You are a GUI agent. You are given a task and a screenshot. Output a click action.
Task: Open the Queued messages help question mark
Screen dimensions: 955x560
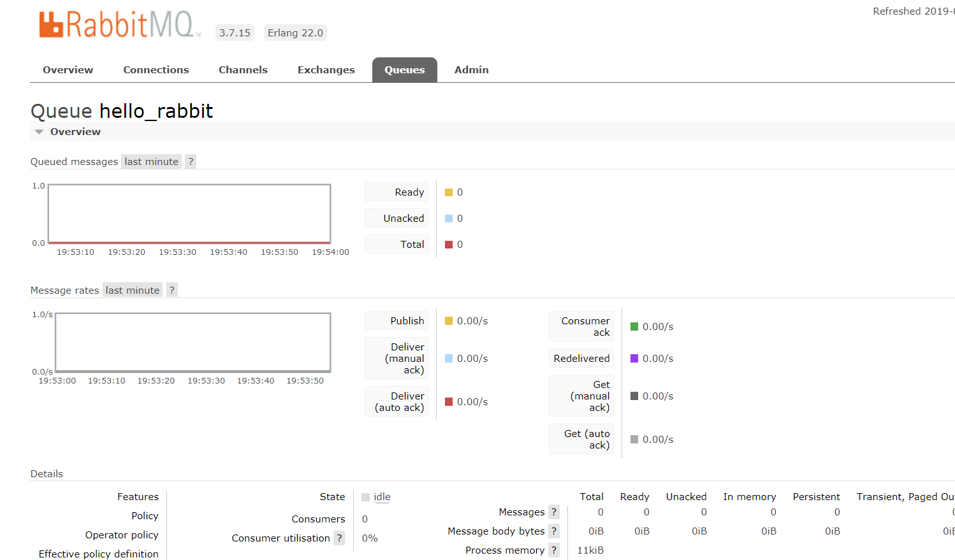click(x=191, y=162)
